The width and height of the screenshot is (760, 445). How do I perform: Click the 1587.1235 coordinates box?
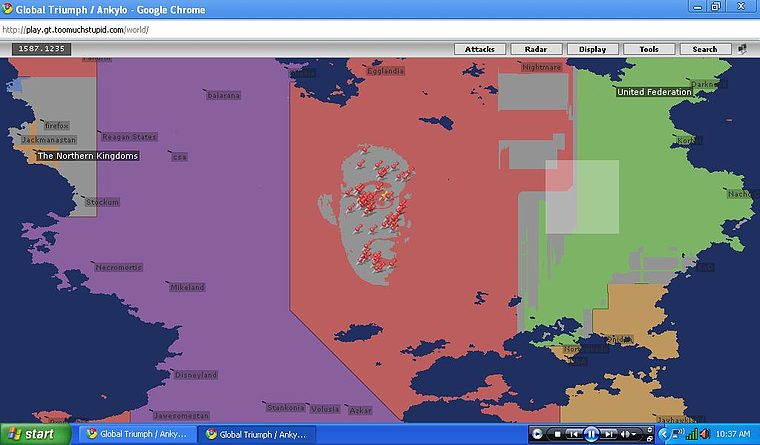(42, 48)
